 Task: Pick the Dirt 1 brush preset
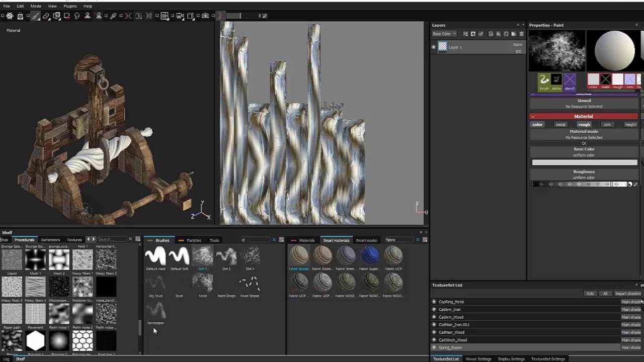[203, 257]
